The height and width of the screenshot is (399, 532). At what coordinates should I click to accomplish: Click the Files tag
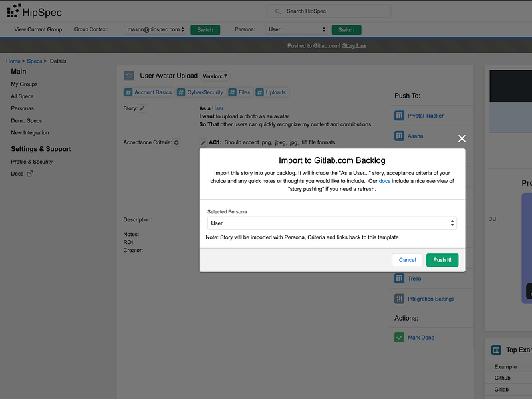(x=241, y=92)
